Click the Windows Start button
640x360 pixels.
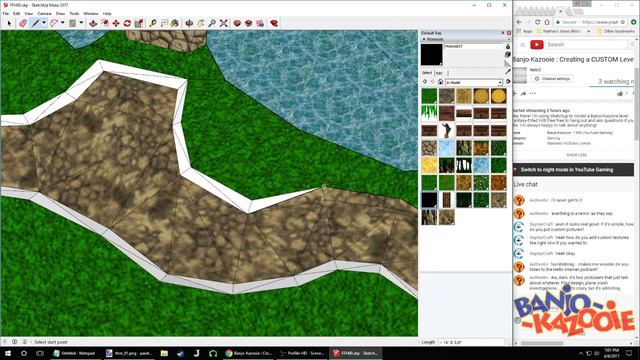coord(8,353)
